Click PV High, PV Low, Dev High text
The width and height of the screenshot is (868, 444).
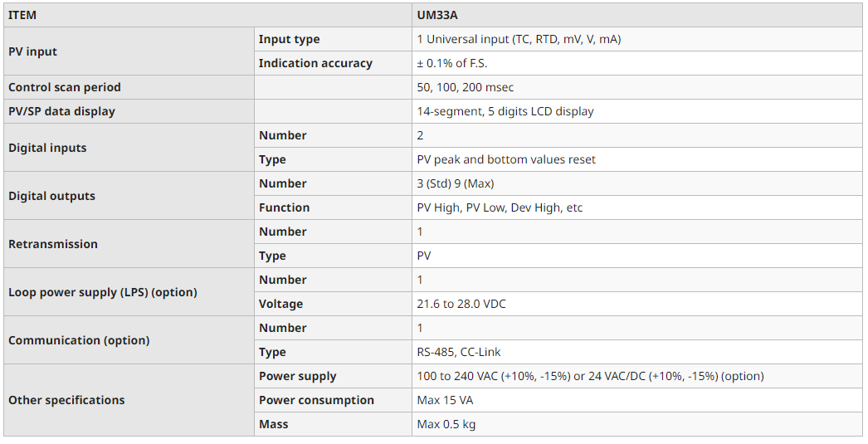tap(500, 207)
